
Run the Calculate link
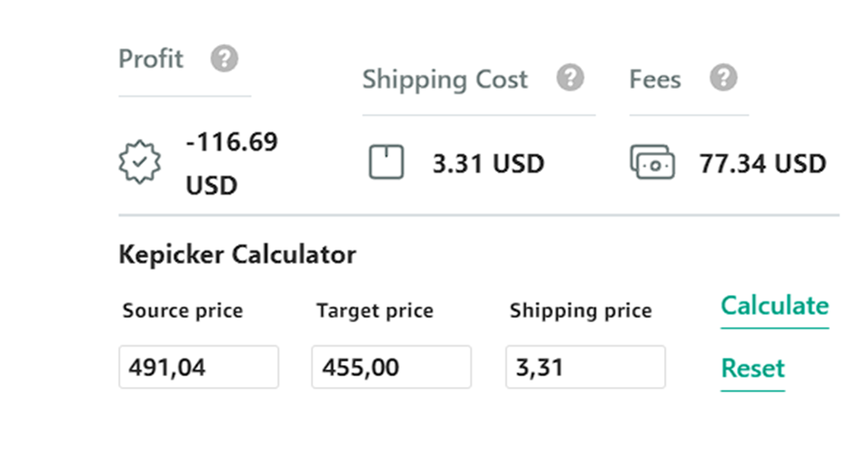tap(775, 306)
